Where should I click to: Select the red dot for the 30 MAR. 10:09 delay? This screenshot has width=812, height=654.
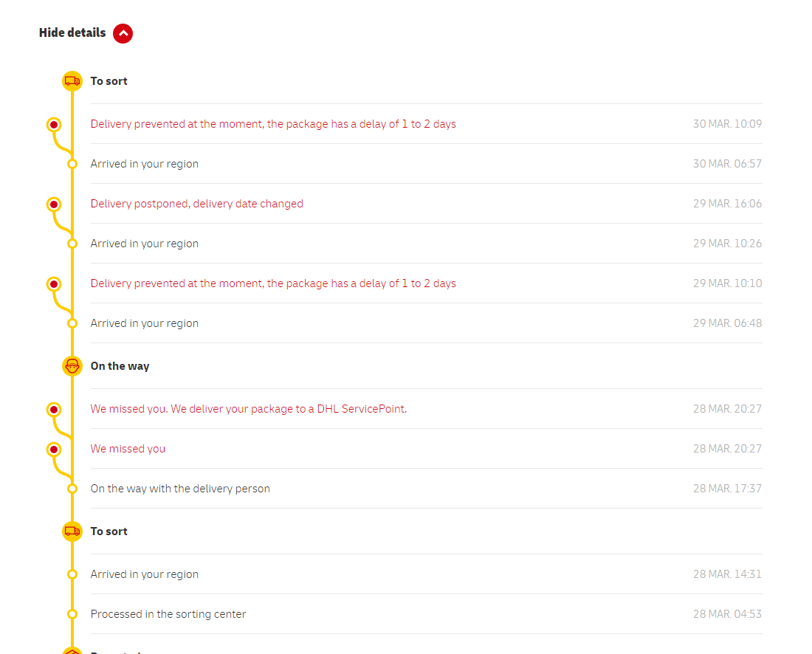tap(54, 125)
